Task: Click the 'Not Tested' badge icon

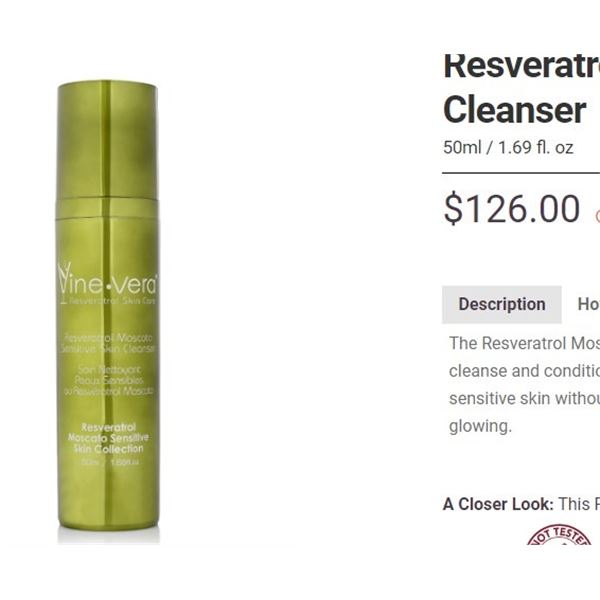Action: pyautogui.click(x=560, y=535)
